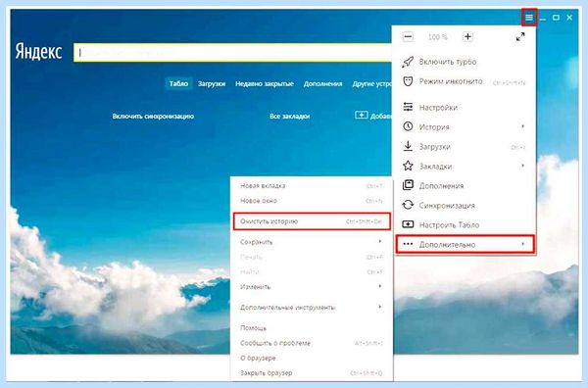
Task: Switch to the 'Недавно закрытые' tab
Action: click(x=265, y=83)
